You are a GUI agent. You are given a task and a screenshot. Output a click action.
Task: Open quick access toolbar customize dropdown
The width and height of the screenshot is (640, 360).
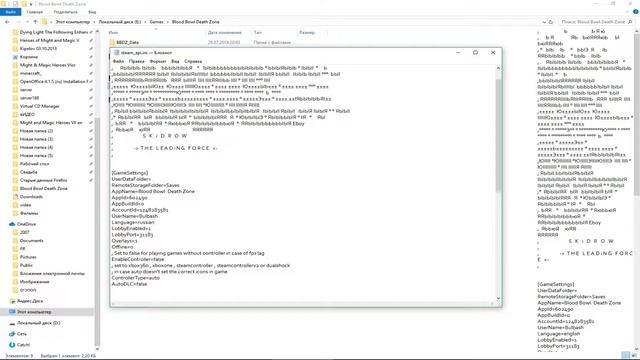click(31, 4)
